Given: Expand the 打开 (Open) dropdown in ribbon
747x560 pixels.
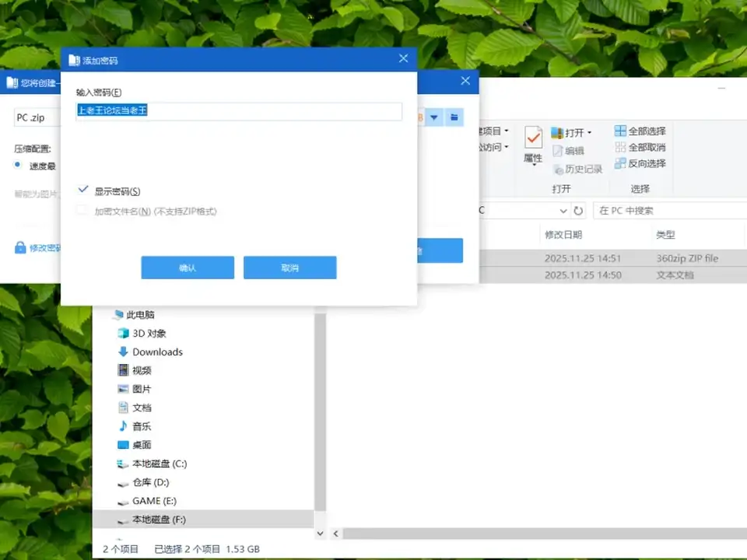Looking at the screenshot, I should (590, 132).
